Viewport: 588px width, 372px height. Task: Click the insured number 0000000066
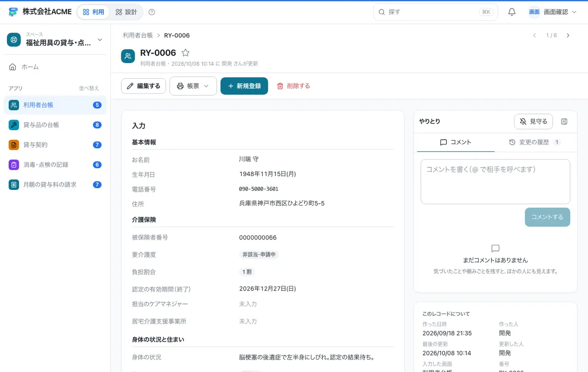pos(258,238)
